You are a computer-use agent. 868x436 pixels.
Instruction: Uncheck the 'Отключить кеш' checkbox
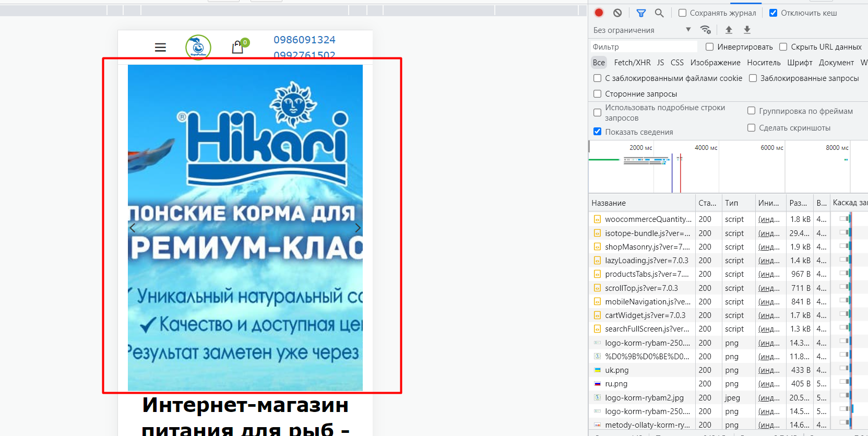773,13
